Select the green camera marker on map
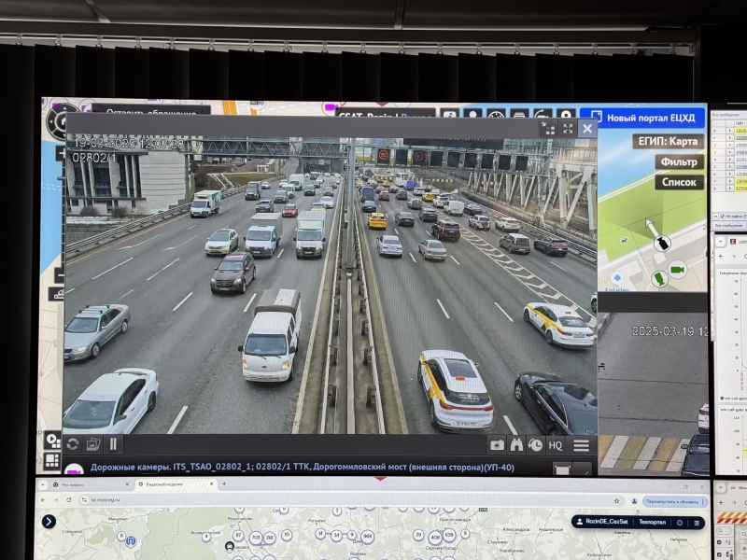 click(677, 270)
